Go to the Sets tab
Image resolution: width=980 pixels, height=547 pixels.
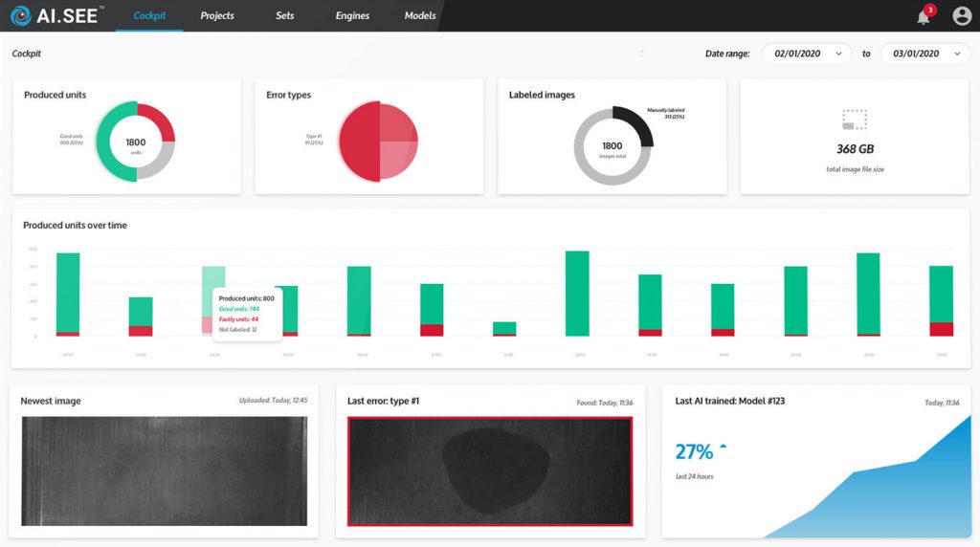(285, 15)
